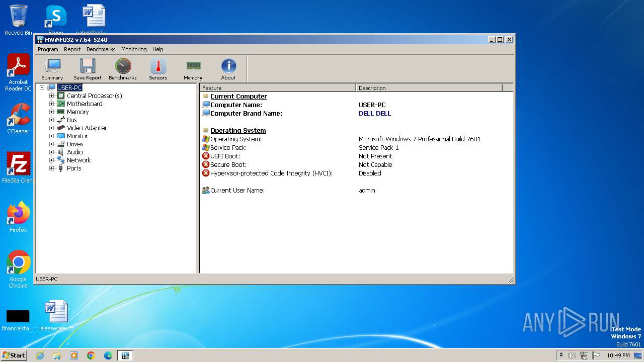Open the Summary toolbar icon
The height and width of the screenshot is (362, 644).
[52, 69]
